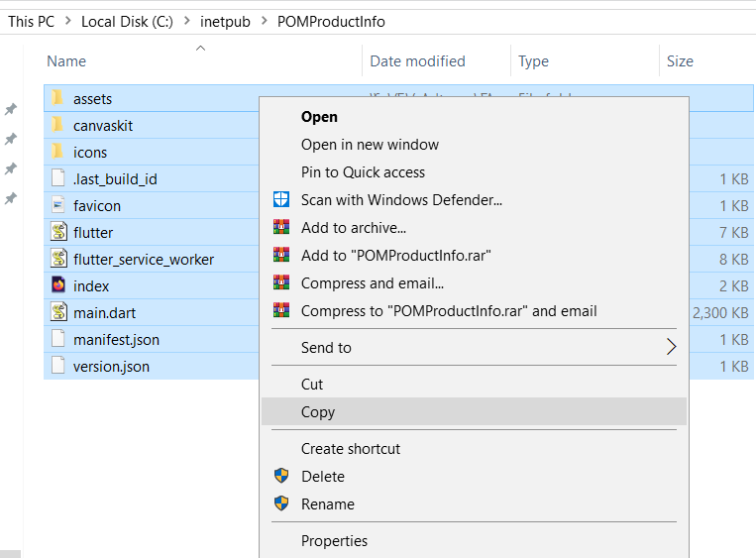Select the canvaskit folder name

click(103, 126)
